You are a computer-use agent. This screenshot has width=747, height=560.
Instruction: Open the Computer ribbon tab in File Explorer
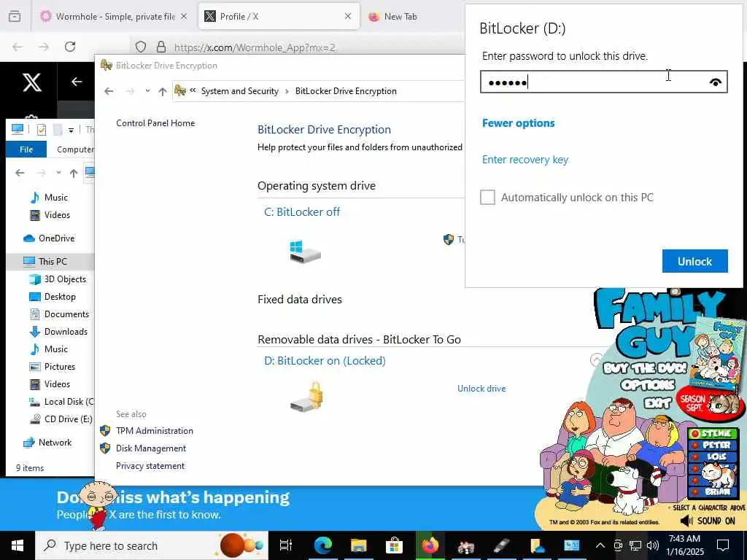(x=75, y=149)
